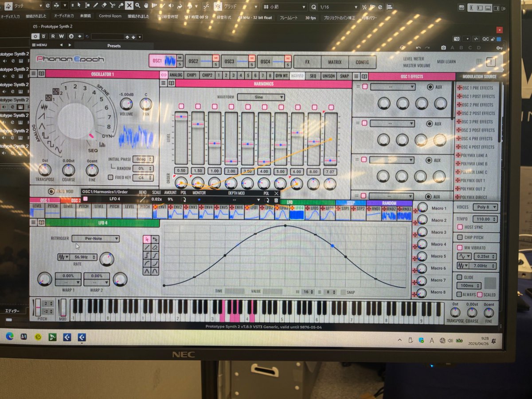Open the RETRIGGER Per-Note dropdown
This screenshot has width=532, height=399.
point(96,239)
